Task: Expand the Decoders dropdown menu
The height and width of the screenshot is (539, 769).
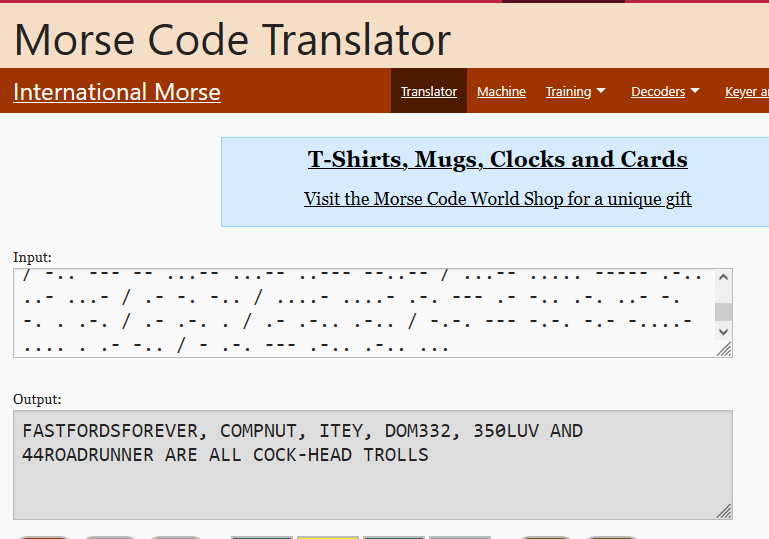Action: [665, 91]
